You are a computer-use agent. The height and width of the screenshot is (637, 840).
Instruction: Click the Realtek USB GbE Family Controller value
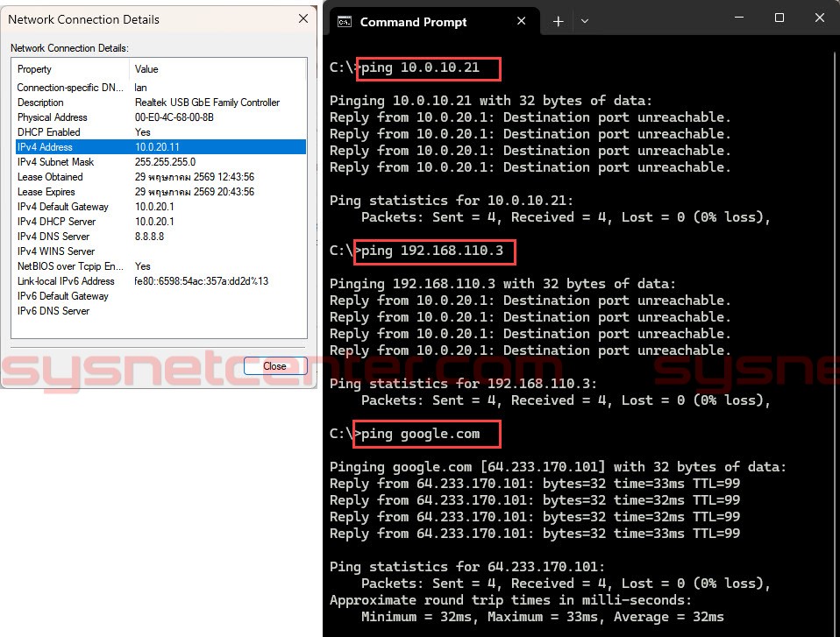click(x=207, y=103)
